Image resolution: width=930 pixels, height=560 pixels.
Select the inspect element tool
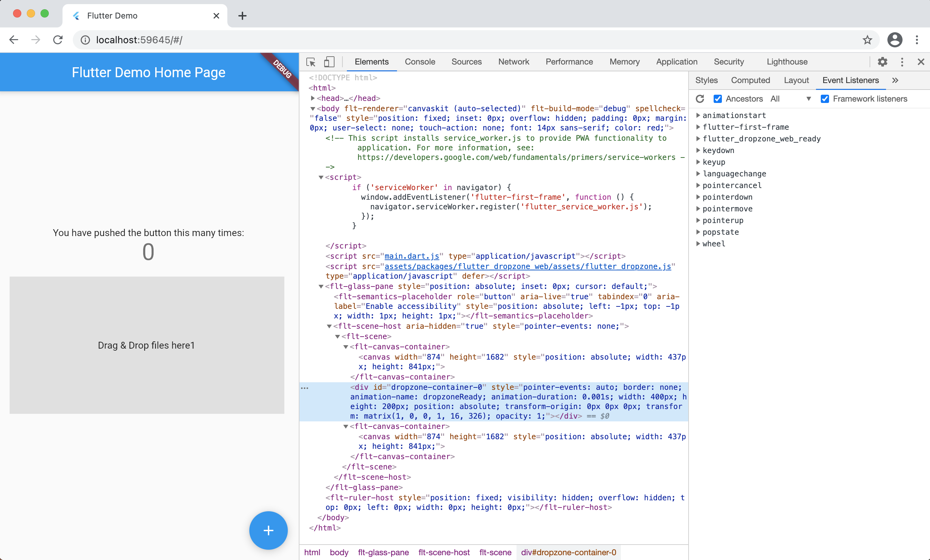pyautogui.click(x=310, y=62)
